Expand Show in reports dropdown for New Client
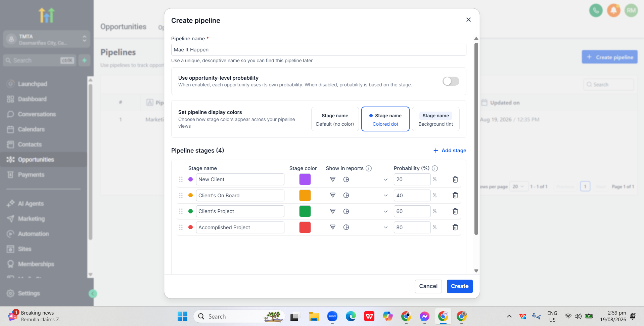644x326 pixels. [385, 179]
